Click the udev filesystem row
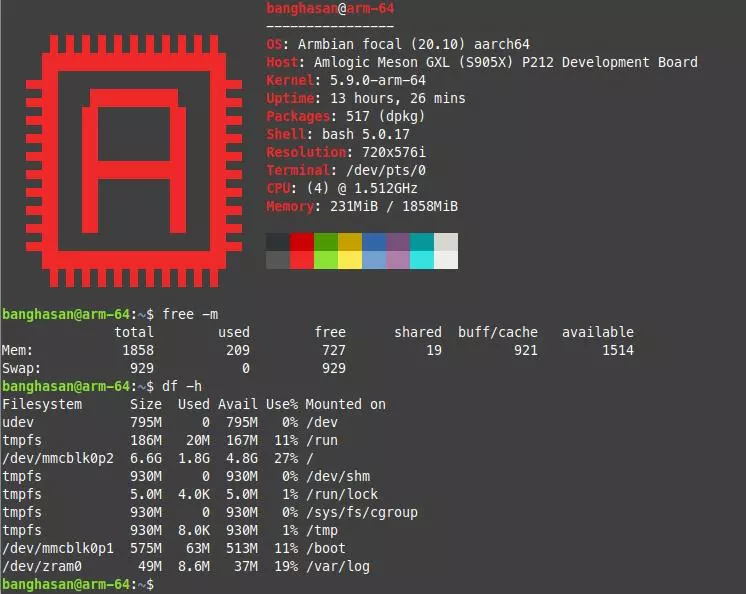Screen dimensions: 746x594 170,422
